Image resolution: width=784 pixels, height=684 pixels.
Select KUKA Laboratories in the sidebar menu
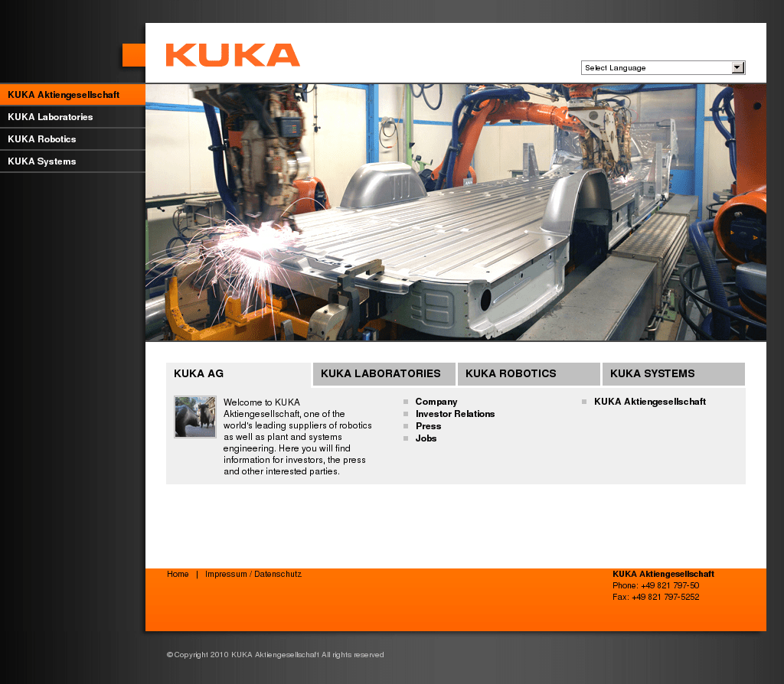click(x=51, y=117)
